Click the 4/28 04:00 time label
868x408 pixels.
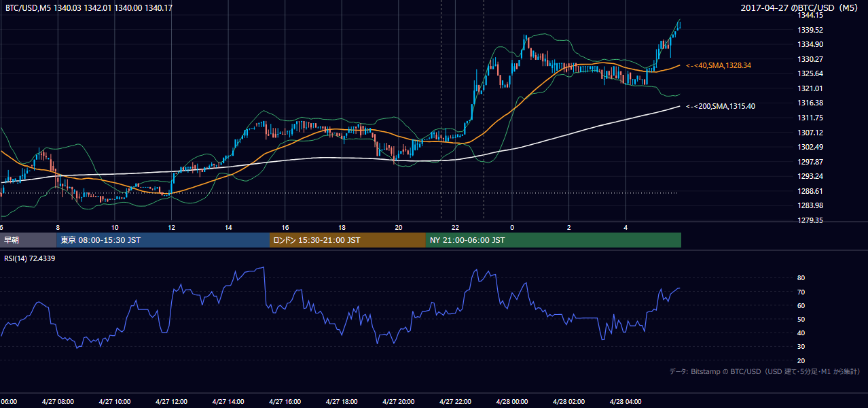point(626,402)
